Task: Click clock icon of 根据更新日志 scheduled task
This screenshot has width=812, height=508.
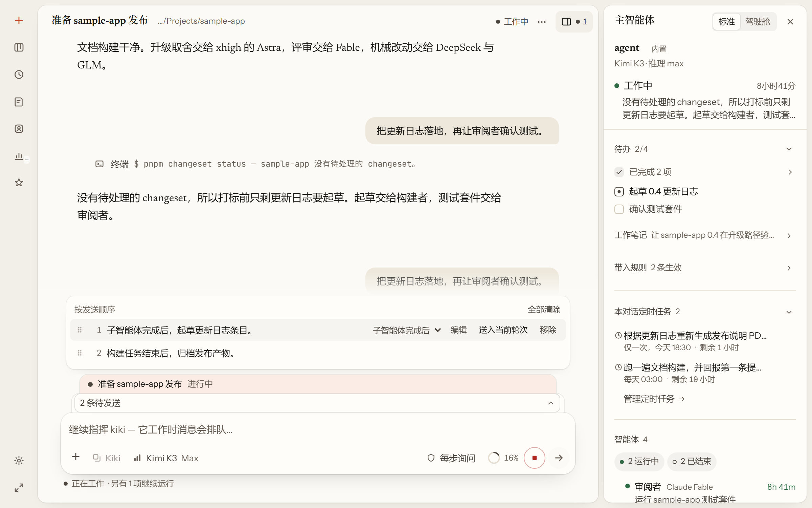Action: [618, 335]
